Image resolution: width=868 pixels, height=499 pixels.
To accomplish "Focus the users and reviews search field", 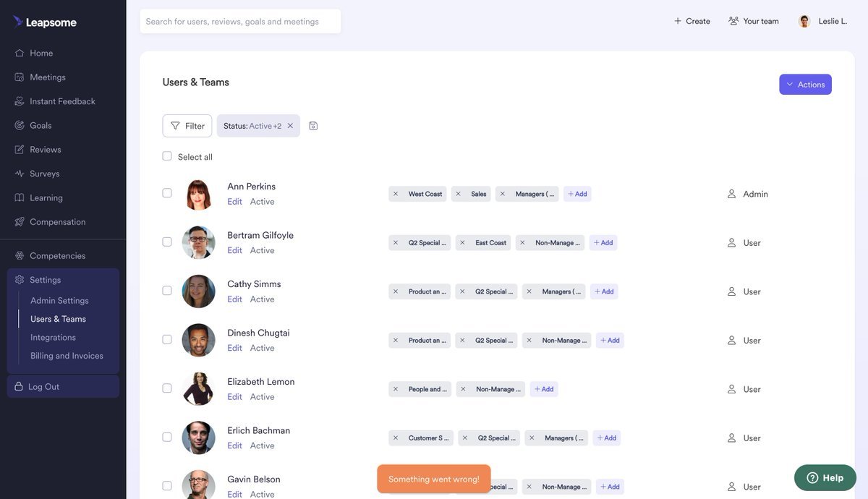I will pos(240,22).
